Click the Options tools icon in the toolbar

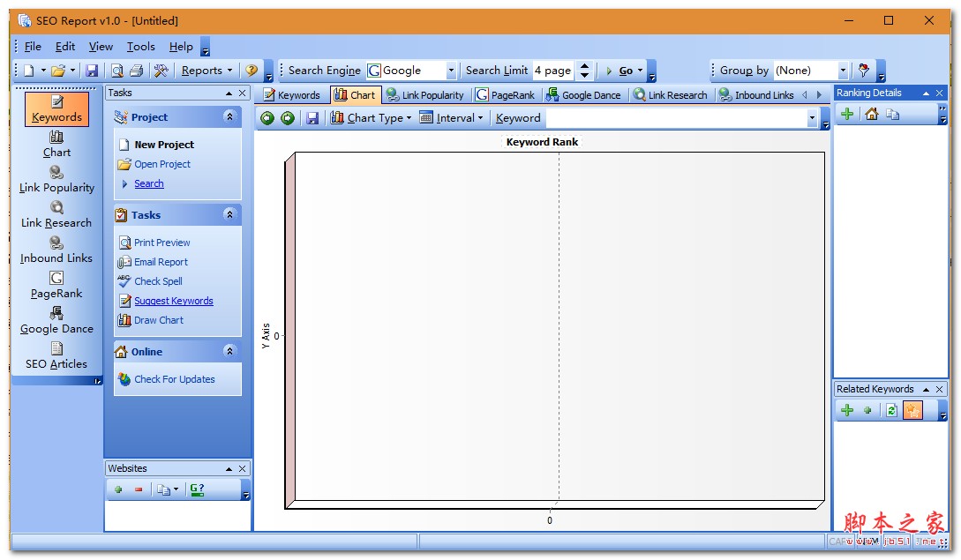pyautogui.click(x=161, y=71)
